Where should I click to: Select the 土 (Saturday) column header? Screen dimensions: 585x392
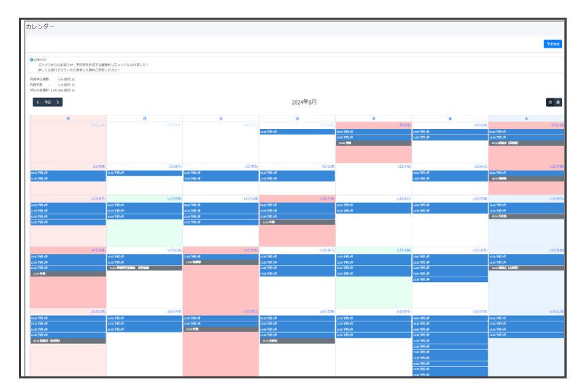(526, 119)
